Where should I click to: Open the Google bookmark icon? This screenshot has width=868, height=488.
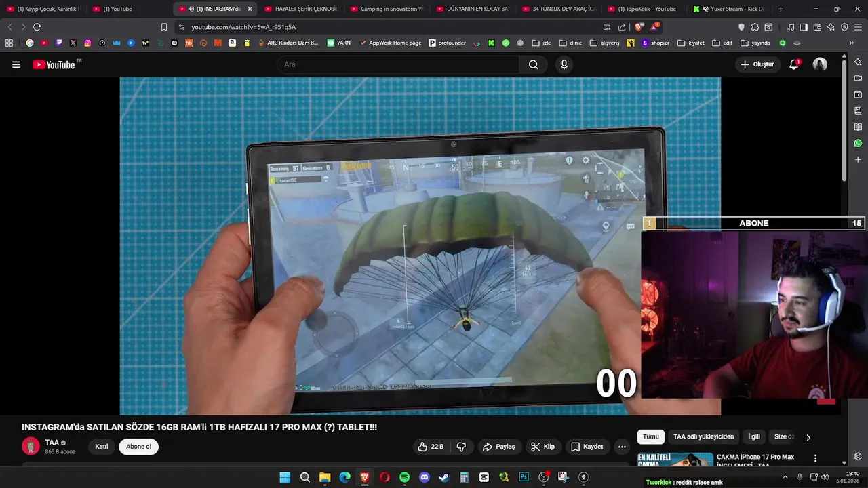coord(30,43)
